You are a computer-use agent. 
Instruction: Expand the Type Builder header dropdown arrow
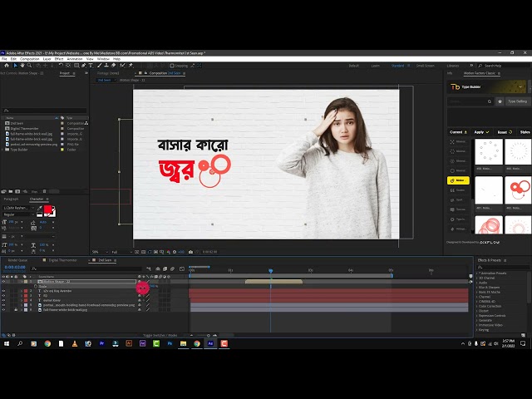point(520,86)
